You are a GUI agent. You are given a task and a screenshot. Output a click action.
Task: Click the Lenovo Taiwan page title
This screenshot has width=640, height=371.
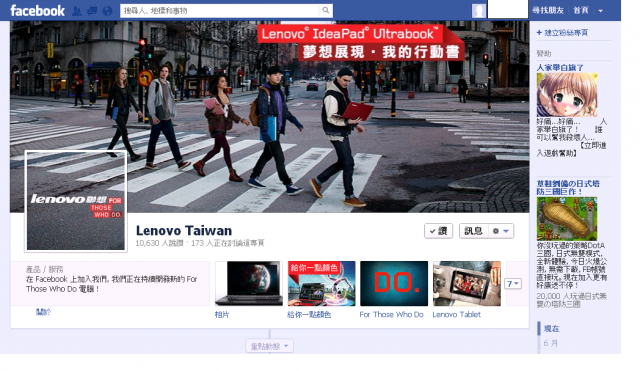coord(184,231)
